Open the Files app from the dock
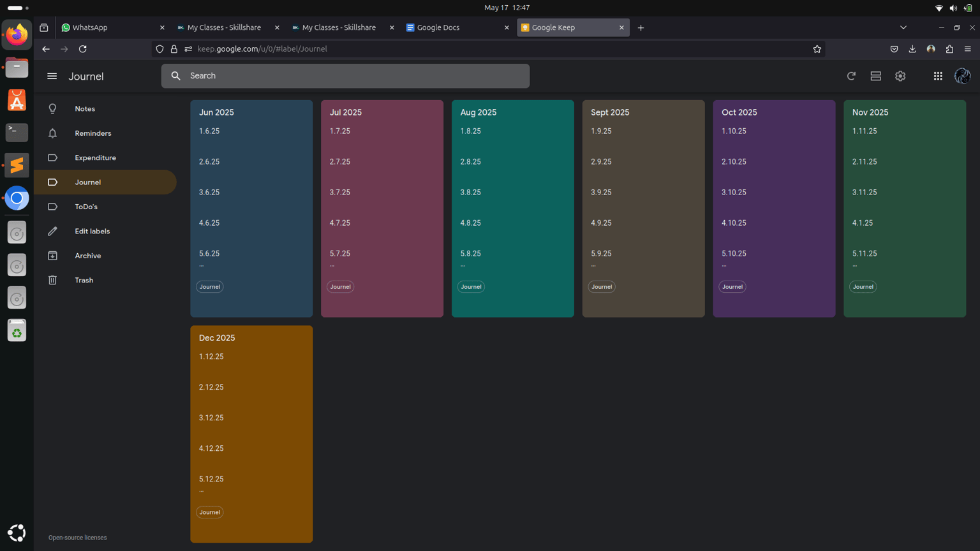980x551 pixels. coord(17,67)
